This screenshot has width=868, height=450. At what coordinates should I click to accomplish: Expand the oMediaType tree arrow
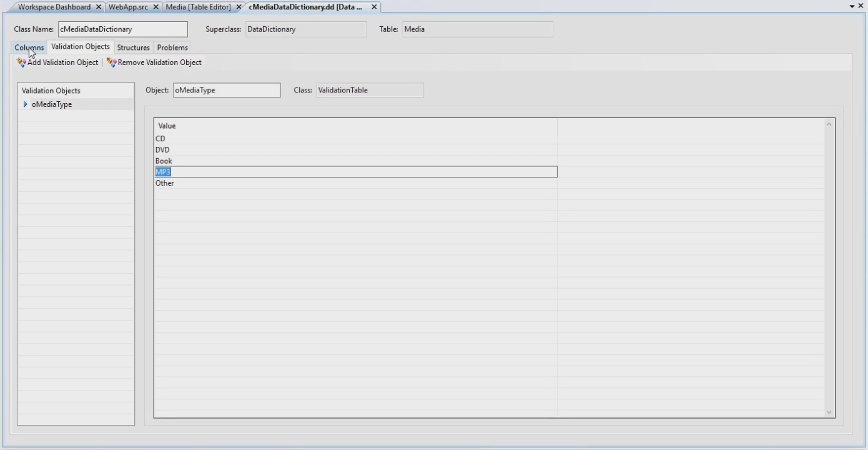coord(25,104)
